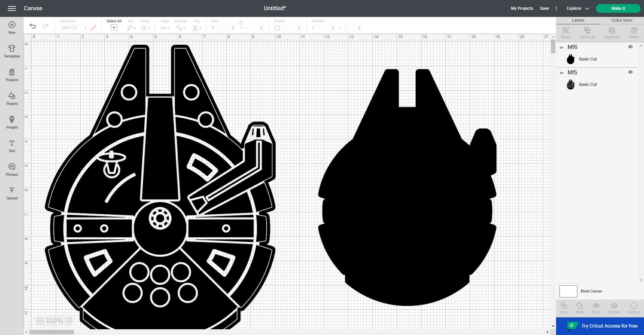Select the Mf5 Basic Cut layer thumbnail

click(x=571, y=84)
